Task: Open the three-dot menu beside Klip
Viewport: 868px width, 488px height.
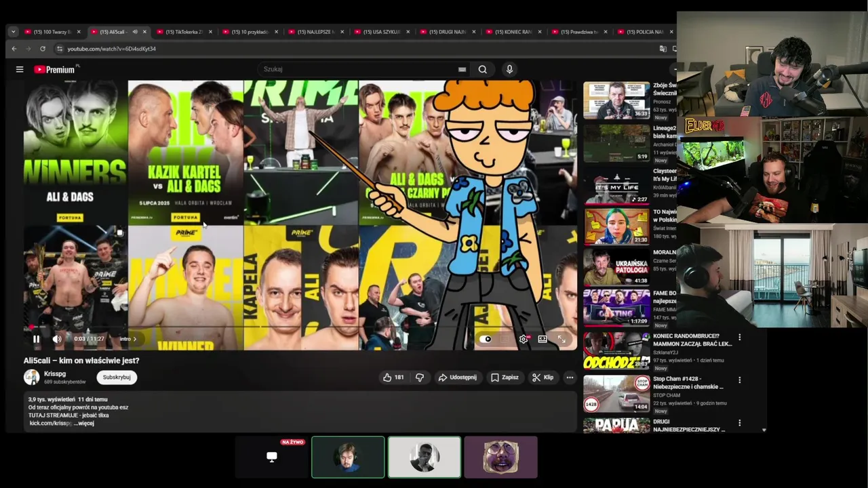Action: (x=570, y=378)
